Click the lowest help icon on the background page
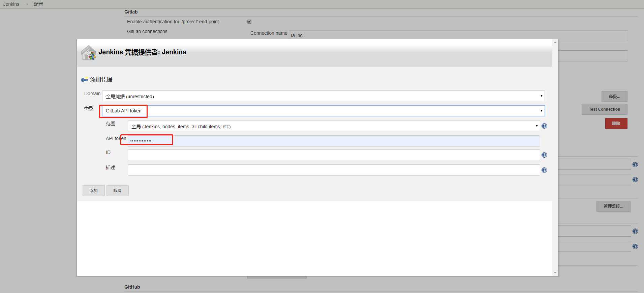This screenshot has width=644, height=293. click(635, 246)
